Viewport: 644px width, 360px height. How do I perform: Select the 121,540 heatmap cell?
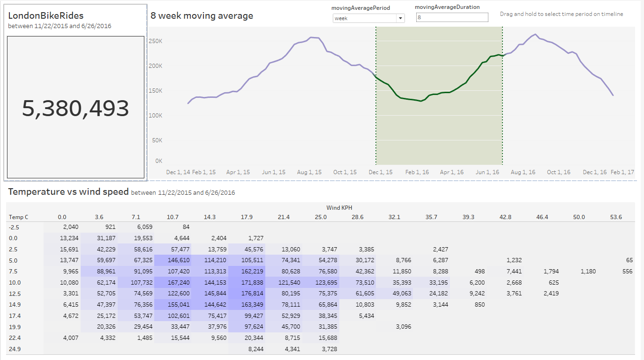point(284,283)
